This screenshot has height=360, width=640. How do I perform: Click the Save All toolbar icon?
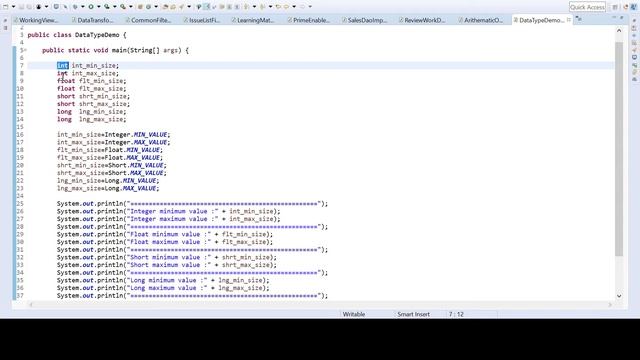tap(29, 7)
